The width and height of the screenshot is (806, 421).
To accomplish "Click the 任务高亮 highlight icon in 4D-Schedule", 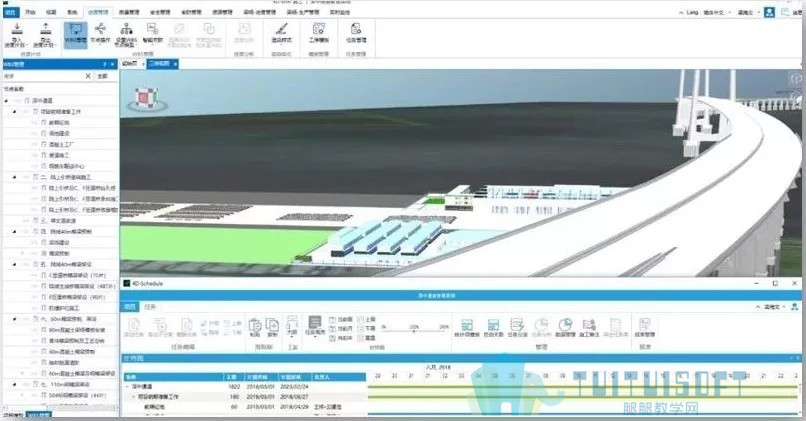I will [x=315, y=323].
